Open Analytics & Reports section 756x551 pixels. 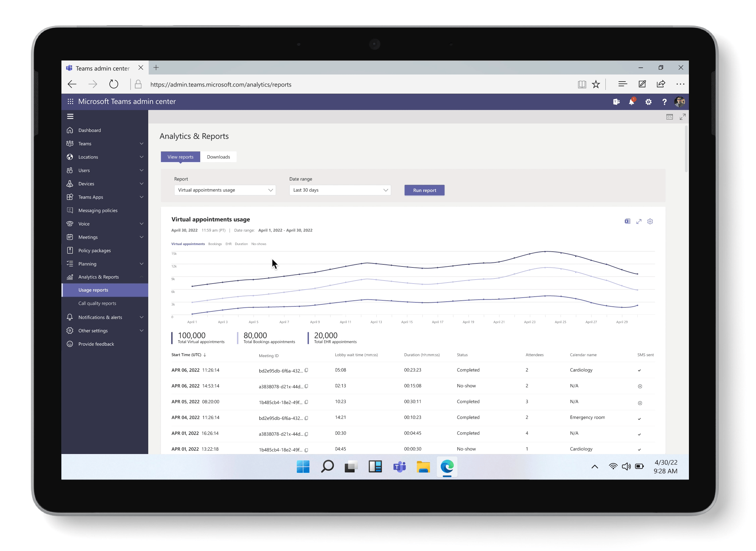click(x=99, y=277)
